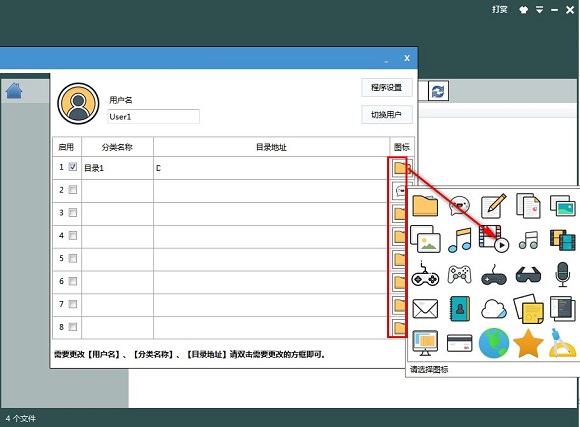The height and width of the screenshot is (427, 580).
Task: Enable the checkbox for row 6
Action: click(x=73, y=281)
